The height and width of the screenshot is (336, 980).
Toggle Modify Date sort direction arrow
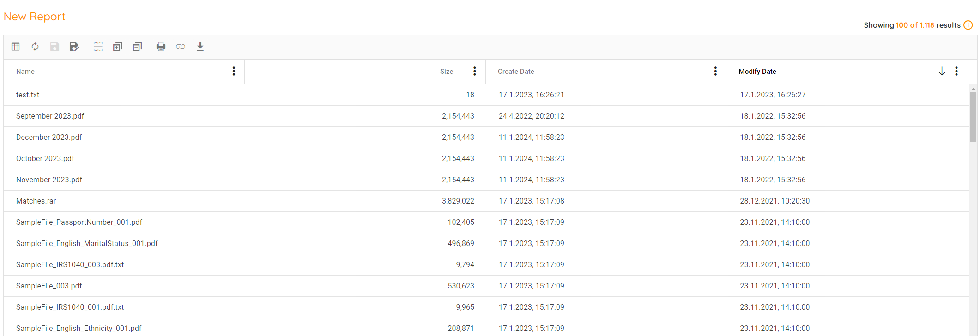tap(942, 71)
